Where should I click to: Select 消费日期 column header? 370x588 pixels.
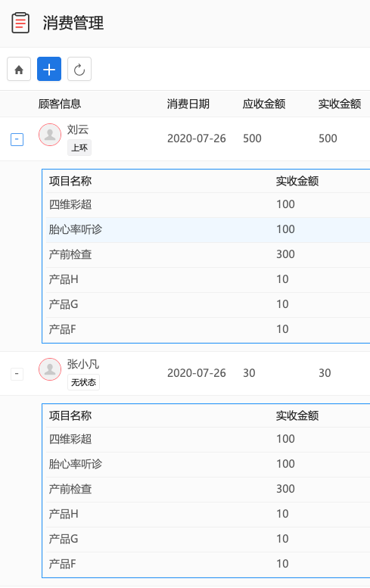click(x=188, y=104)
